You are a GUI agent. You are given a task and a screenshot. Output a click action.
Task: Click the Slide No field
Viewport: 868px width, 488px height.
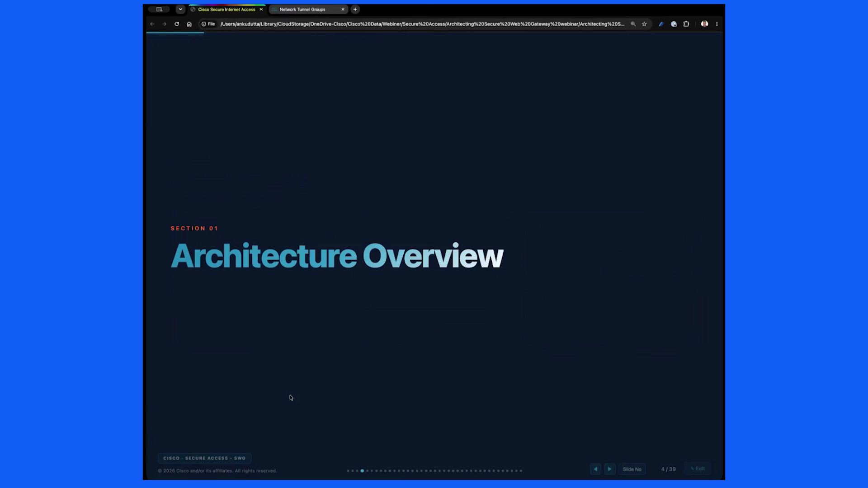click(632, 469)
